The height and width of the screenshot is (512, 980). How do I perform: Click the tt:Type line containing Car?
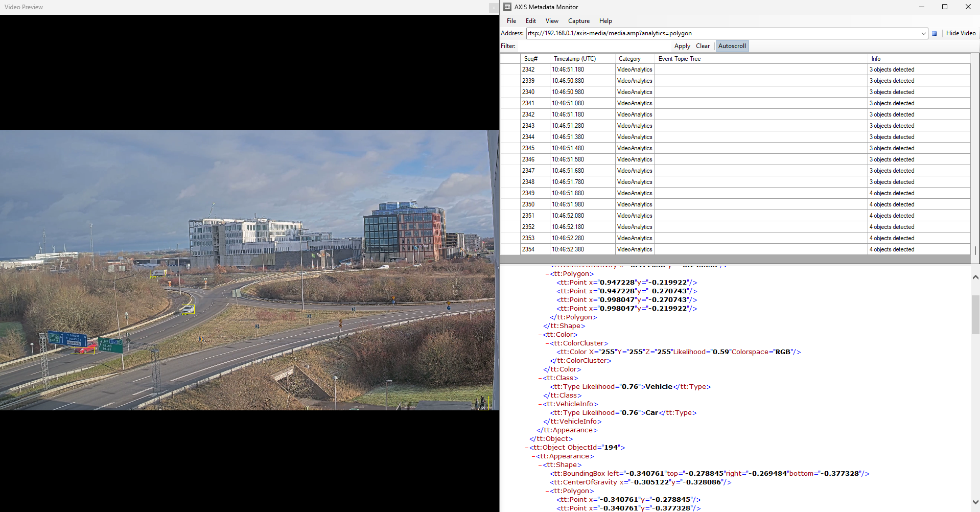623,413
